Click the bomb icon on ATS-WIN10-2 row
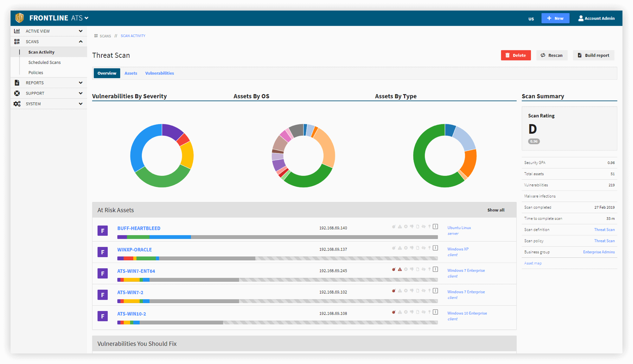 [x=394, y=312]
